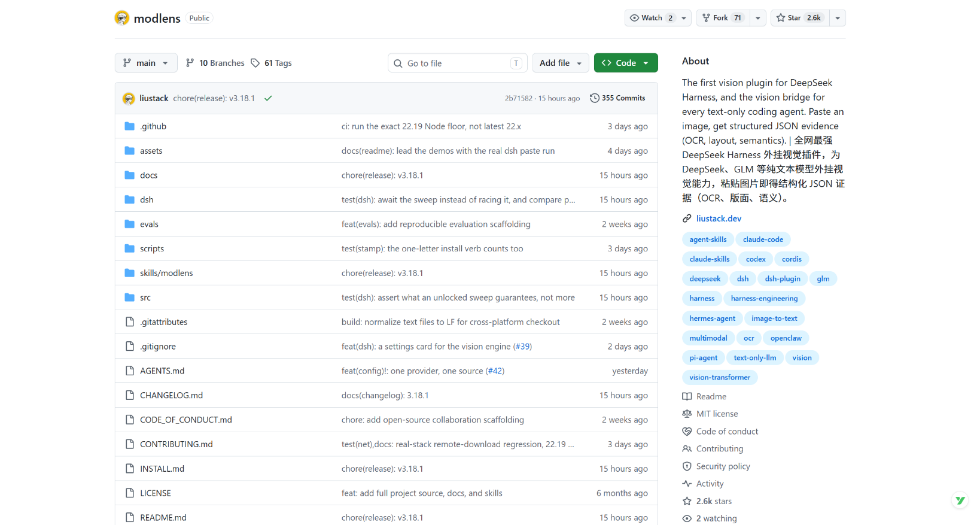
Task: Open the 355 Commits history link
Action: click(x=617, y=98)
